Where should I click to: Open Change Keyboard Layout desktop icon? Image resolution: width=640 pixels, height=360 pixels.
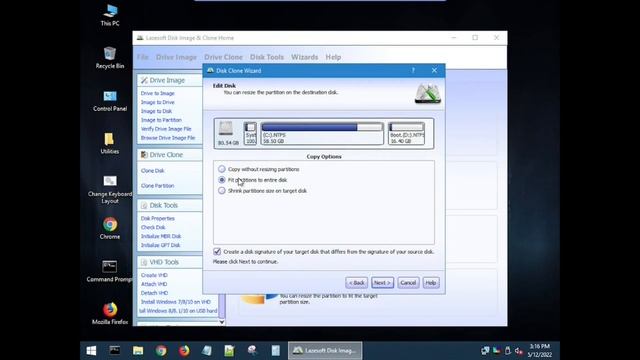click(110, 189)
